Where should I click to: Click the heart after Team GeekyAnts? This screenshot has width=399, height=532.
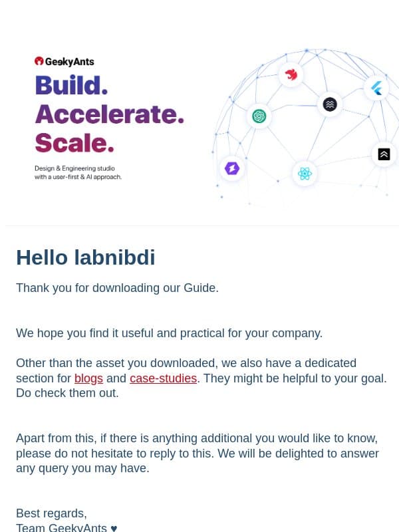(x=114, y=528)
